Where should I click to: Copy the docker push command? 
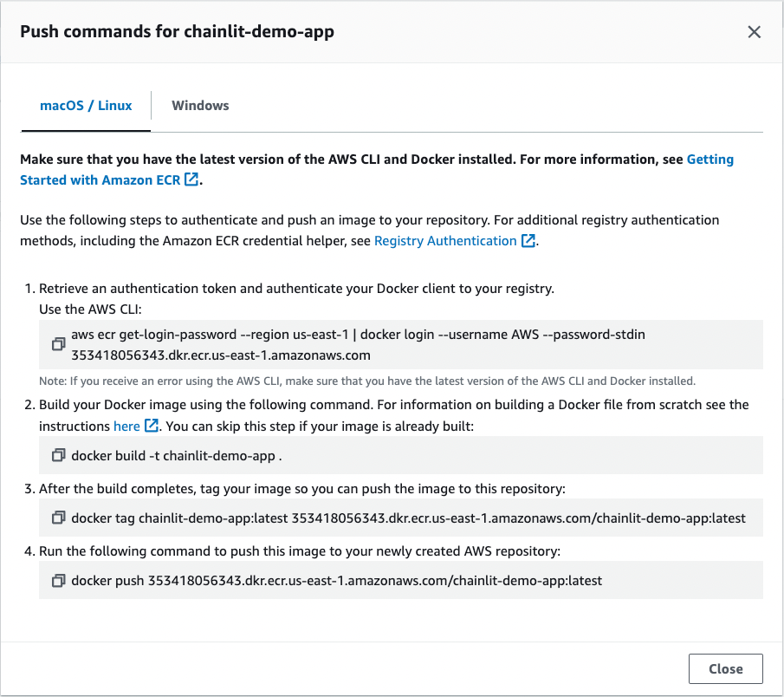pyautogui.click(x=57, y=580)
